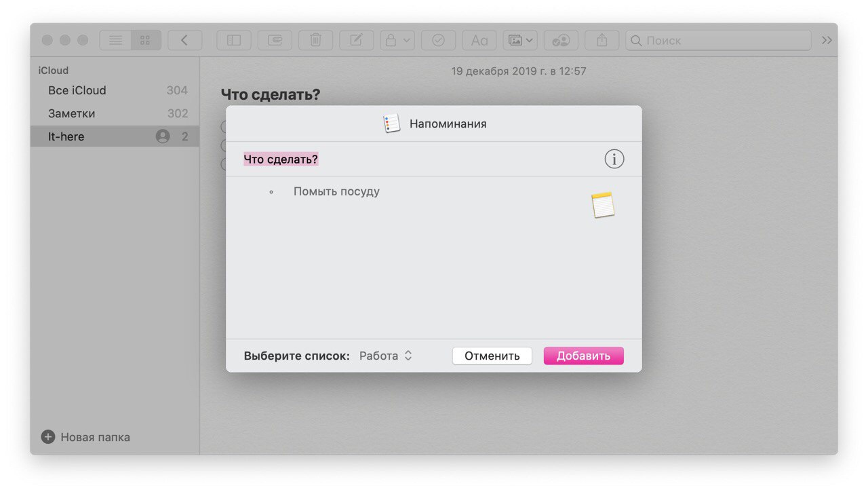Image resolution: width=868 pixels, height=492 pixels.
Task: Click the 'Добавить' button
Action: coord(583,356)
